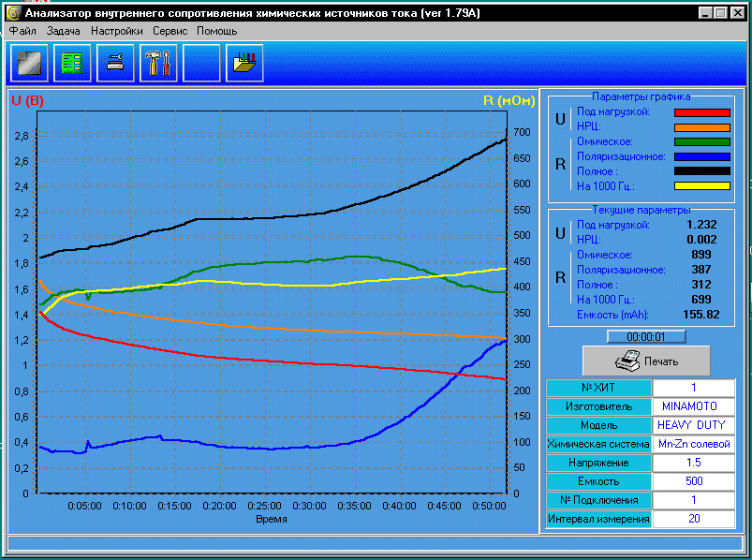Click the current Под нагрузкой value 1.232
The width and height of the screenshot is (752, 560).
coord(701,225)
